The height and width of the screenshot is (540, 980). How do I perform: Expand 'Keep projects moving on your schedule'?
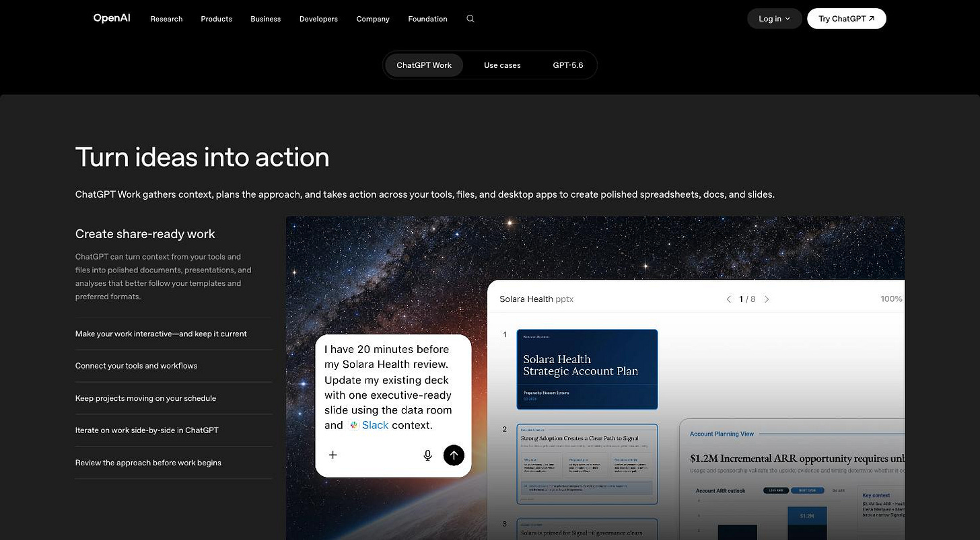coord(174,398)
